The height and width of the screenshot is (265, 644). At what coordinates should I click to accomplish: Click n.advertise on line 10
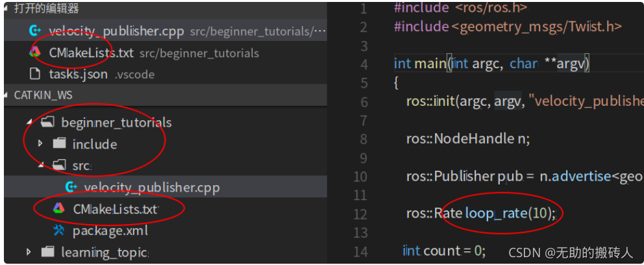tap(575, 176)
